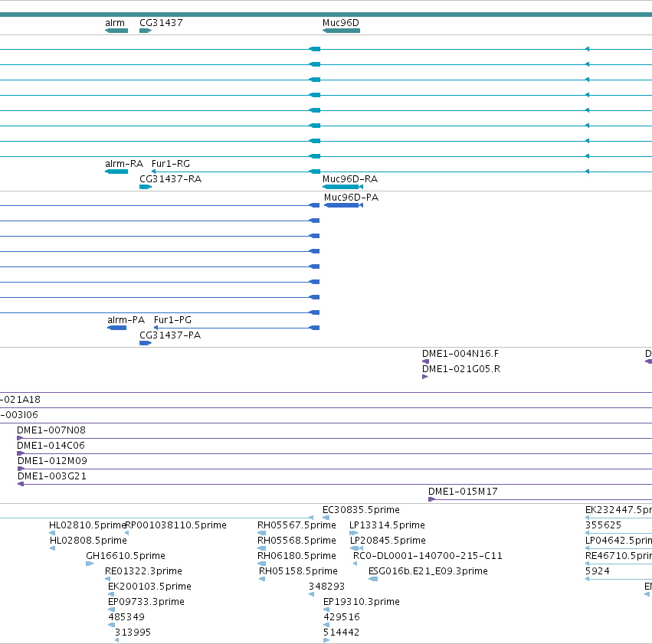
Task: Open the RC0-DL0001-140700-215-C11 EST label
Action: pyautogui.click(x=428, y=557)
